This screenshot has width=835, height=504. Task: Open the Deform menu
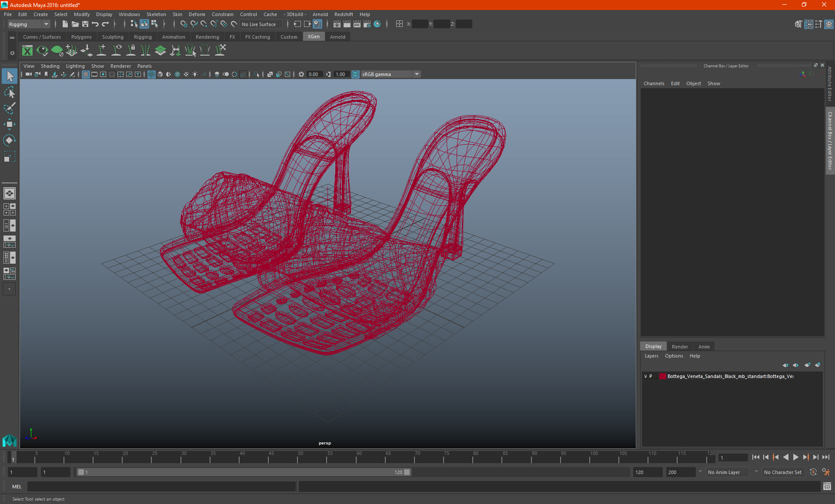click(197, 14)
